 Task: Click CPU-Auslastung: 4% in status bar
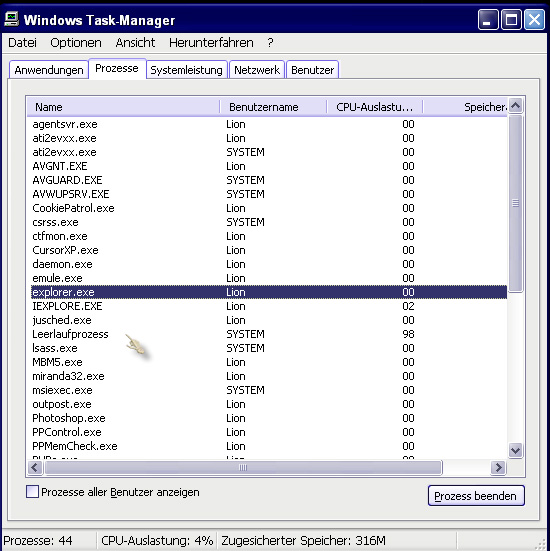click(x=157, y=540)
